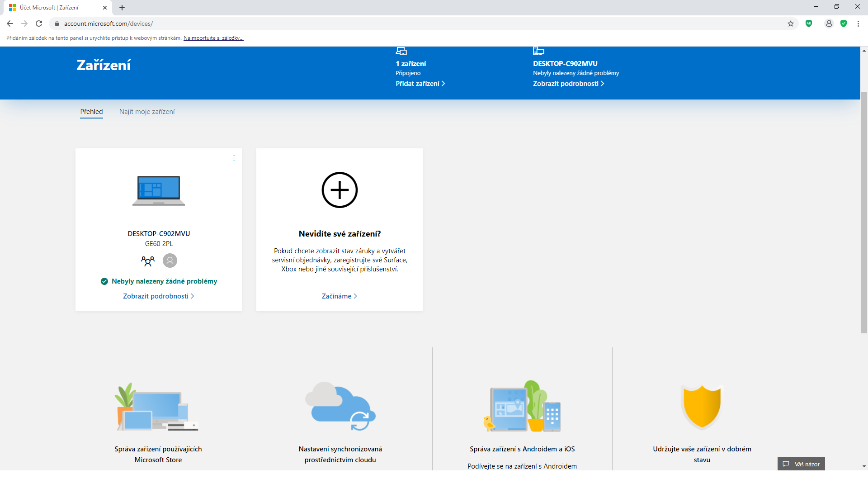The width and height of the screenshot is (868, 493).
Task: Open the Chrome profile avatar icon
Action: [829, 24]
